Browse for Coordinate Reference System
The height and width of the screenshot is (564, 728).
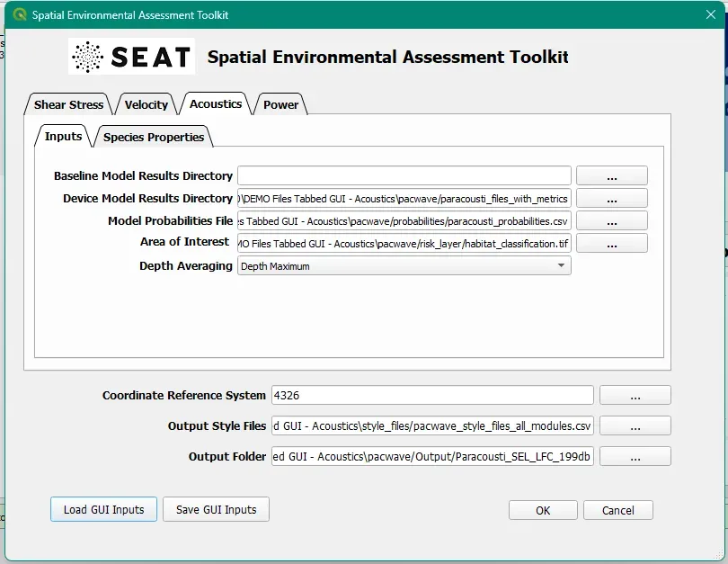pos(635,396)
